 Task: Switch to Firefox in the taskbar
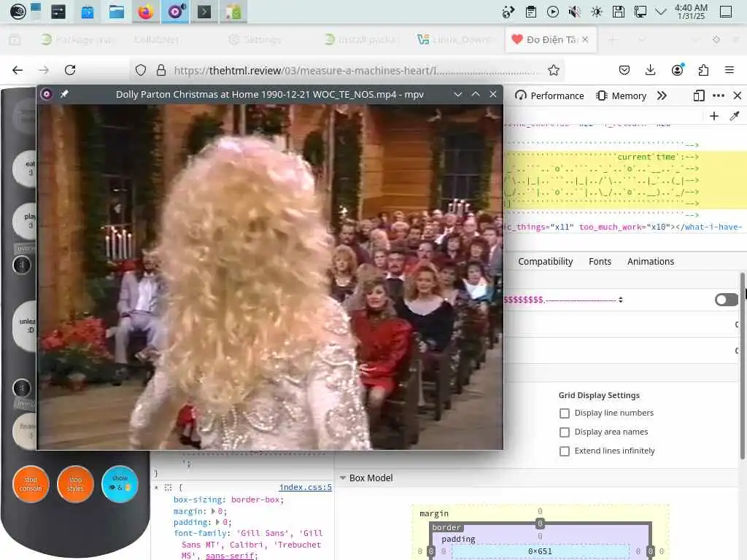pyautogui.click(x=146, y=12)
